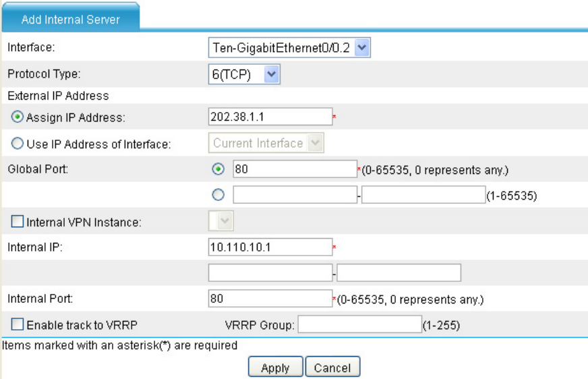Open the Current Interface dropdown
Screen dimensions: 588x379
pos(266,143)
